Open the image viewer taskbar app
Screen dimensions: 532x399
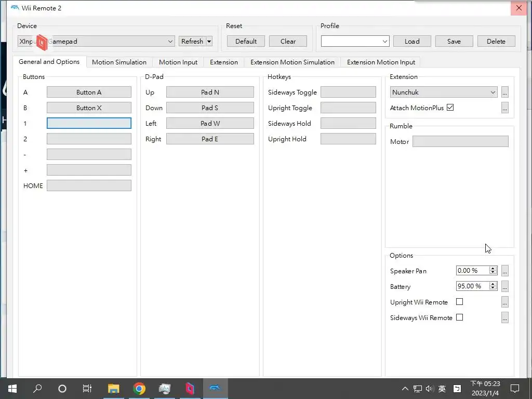(165, 389)
